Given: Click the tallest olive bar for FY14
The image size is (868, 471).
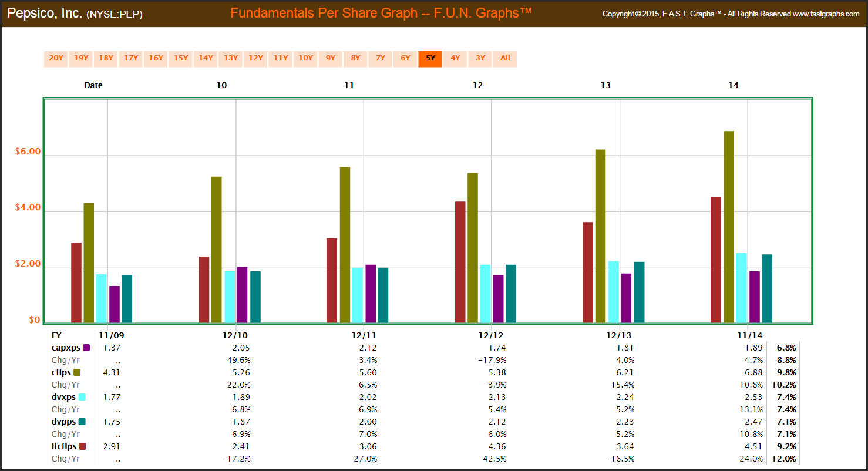Looking at the screenshot, I should [x=729, y=227].
